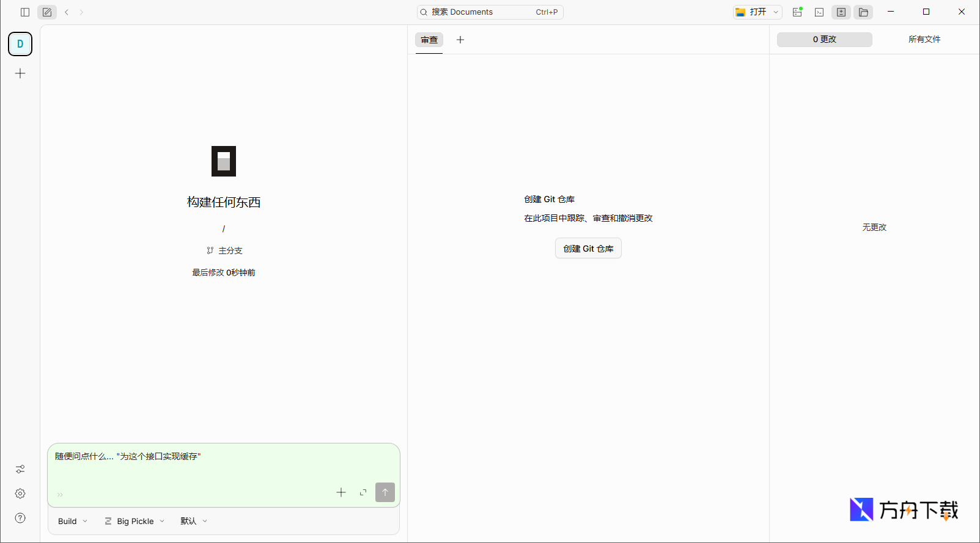Open the Build agent dropdown
The width and height of the screenshot is (980, 543).
[73, 521]
